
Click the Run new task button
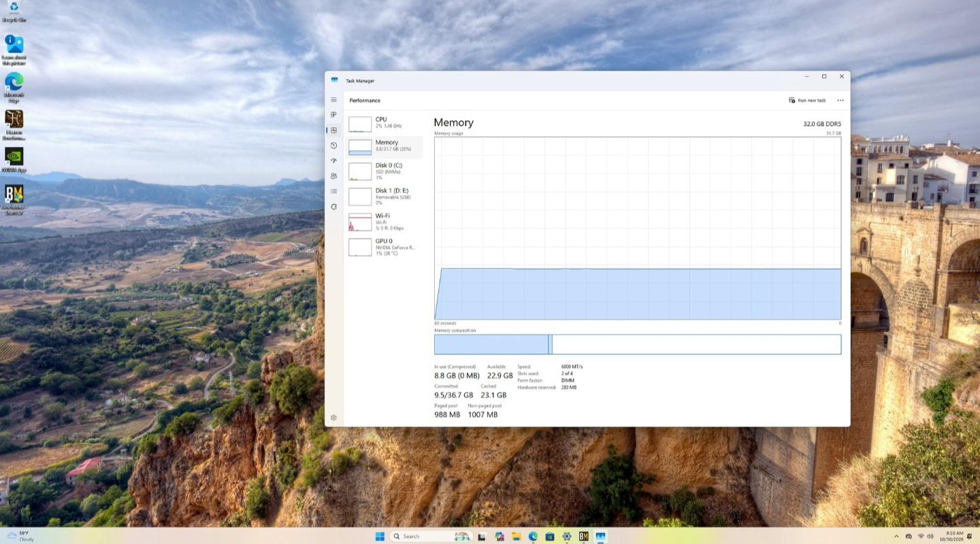click(x=807, y=101)
